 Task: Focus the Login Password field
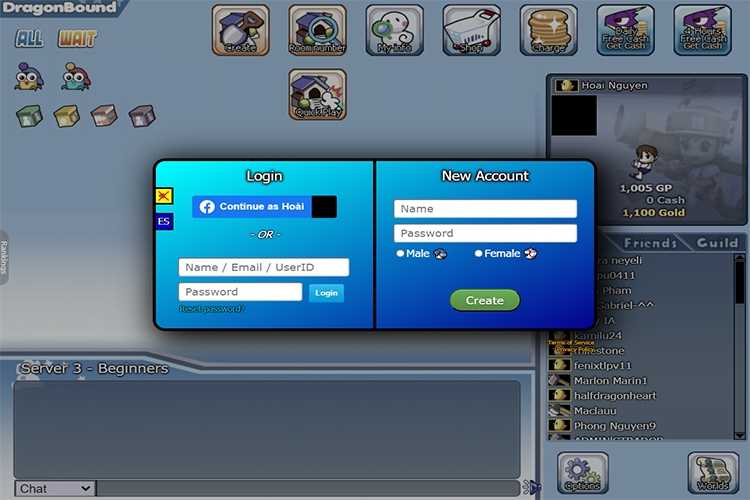click(240, 292)
